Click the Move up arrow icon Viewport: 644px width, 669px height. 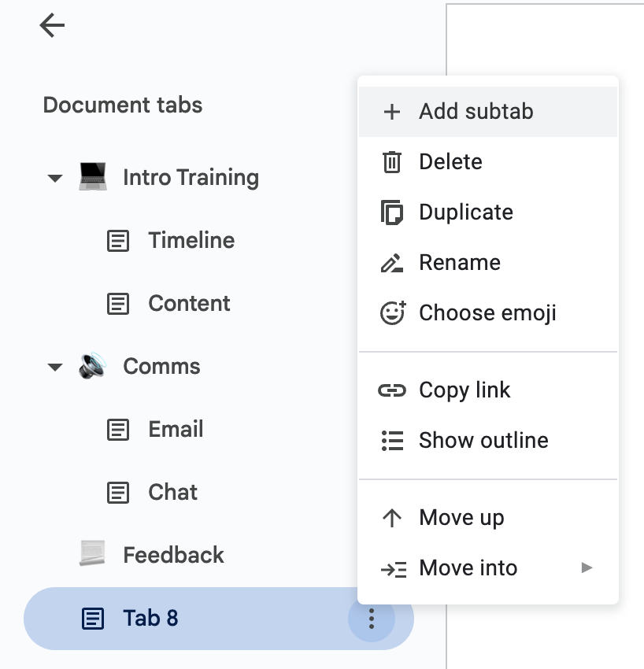coord(391,517)
